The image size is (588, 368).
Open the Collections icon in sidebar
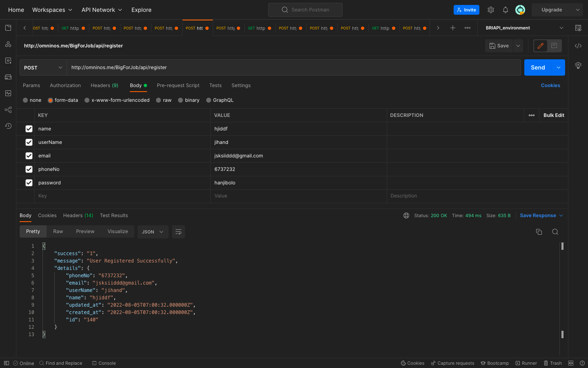tap(8, 28)
